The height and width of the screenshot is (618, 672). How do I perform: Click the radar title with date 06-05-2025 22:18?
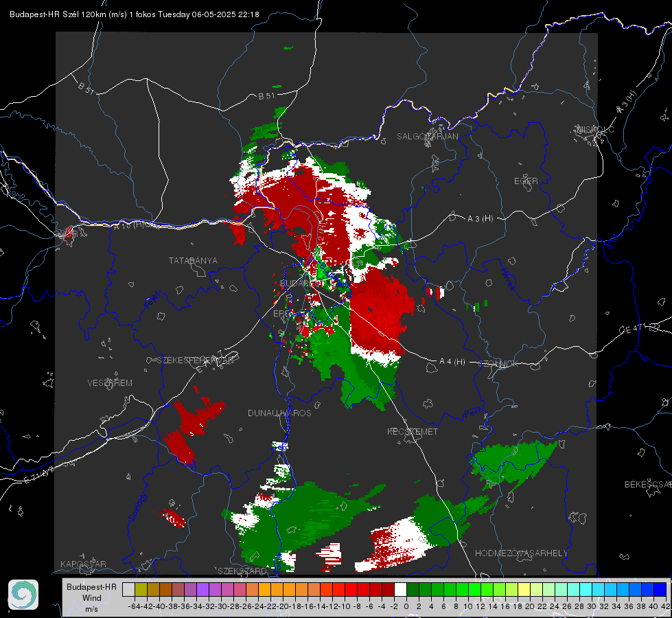pyautogui.click(x=134, y=14)
